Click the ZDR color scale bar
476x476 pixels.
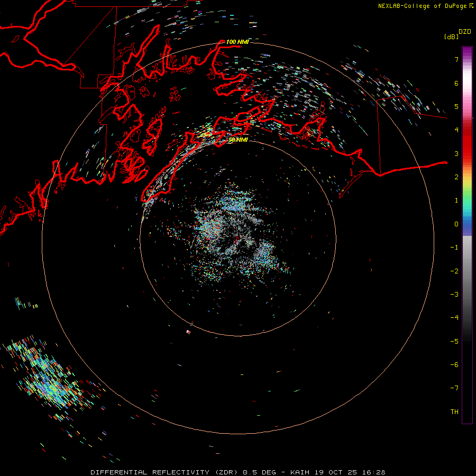click(x=467, y=235)
